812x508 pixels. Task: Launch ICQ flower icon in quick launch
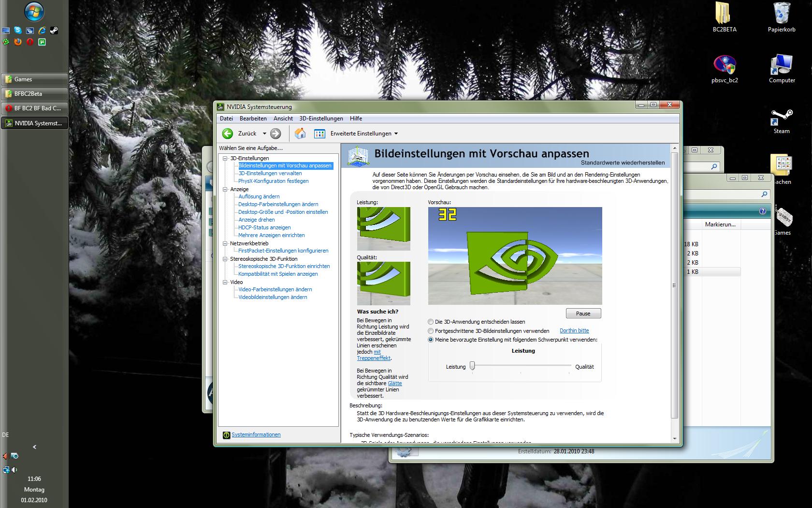pyautogui.click(x=6, y=42)
